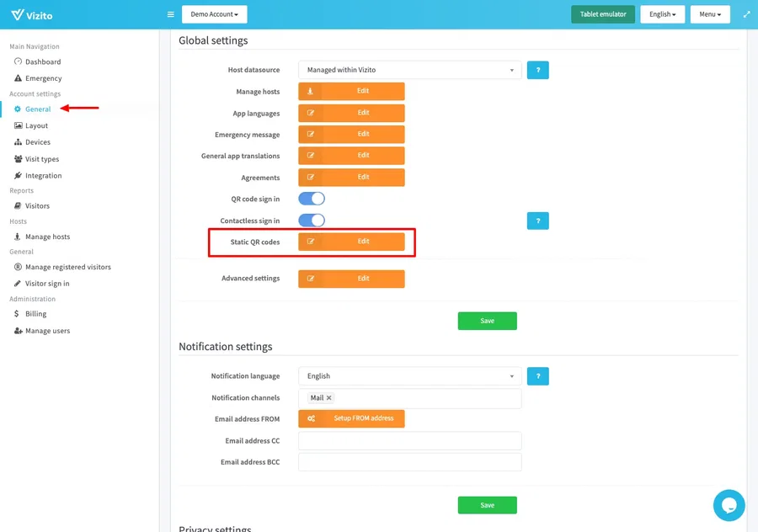Screen dimensions: 758x532
Task: Expand the Host datasource dropdown
Action: (x=409, y=70)
